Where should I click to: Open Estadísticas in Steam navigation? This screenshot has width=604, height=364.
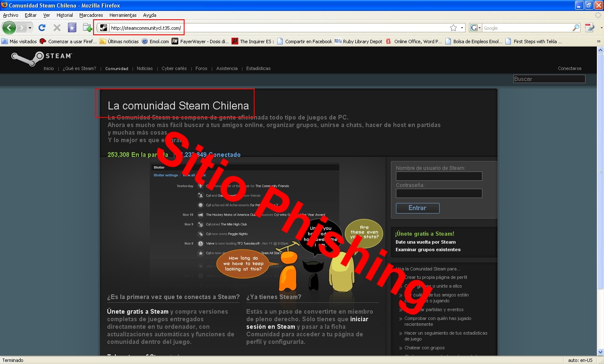tap(258, 68)
